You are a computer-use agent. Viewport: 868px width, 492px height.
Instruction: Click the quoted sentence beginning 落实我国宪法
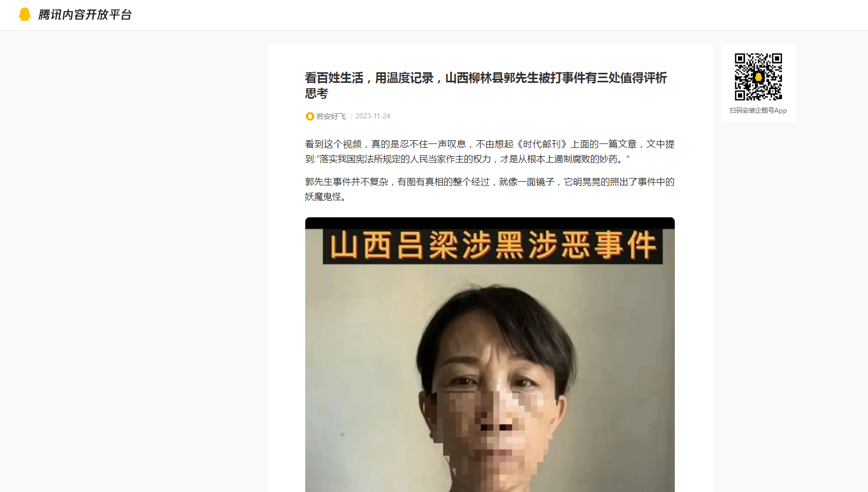[473, 159]
